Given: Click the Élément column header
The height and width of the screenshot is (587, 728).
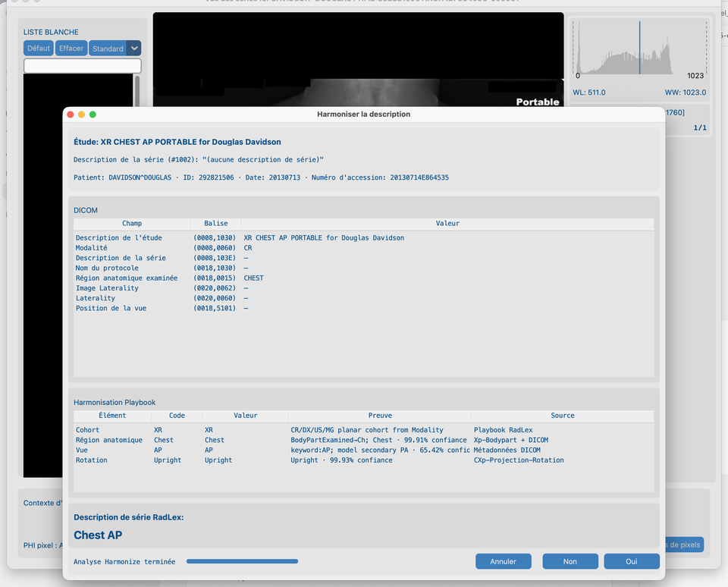Looking at the screenshot, I should click(112, 416).
